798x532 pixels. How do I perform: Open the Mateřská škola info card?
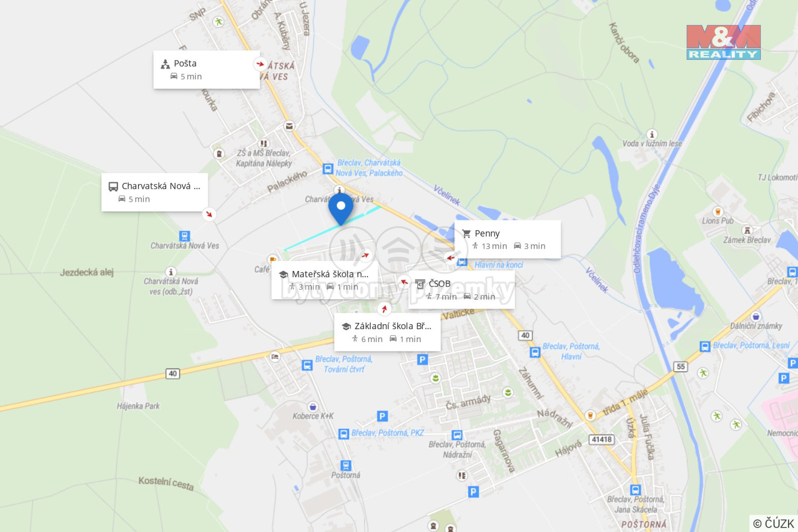point(325,280)
